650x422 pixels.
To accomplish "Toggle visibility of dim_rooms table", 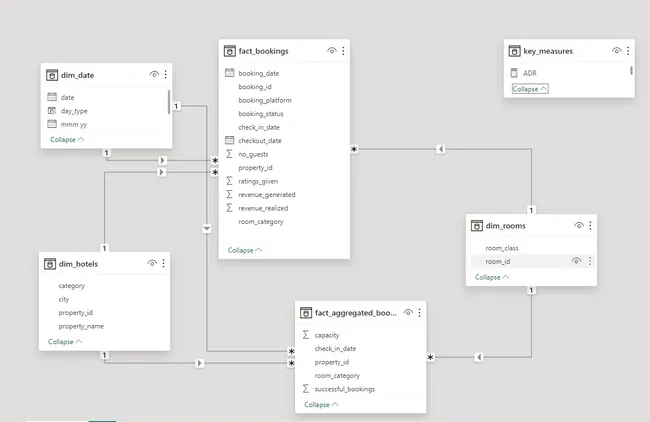I will (x=579, y=226).
